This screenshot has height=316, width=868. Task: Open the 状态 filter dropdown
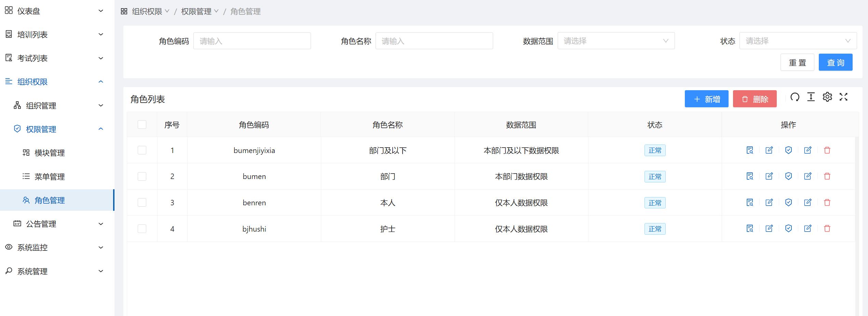pyautogui.click(x=798, y=41)
